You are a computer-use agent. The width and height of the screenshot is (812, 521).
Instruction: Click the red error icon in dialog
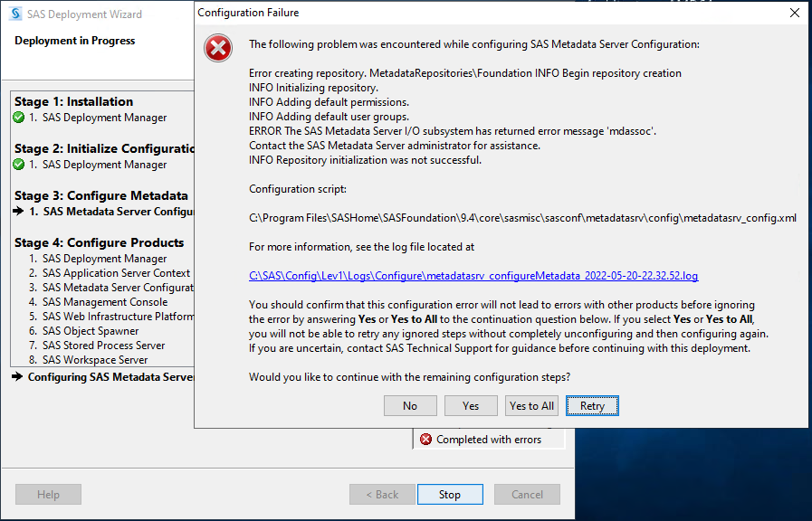218,48
